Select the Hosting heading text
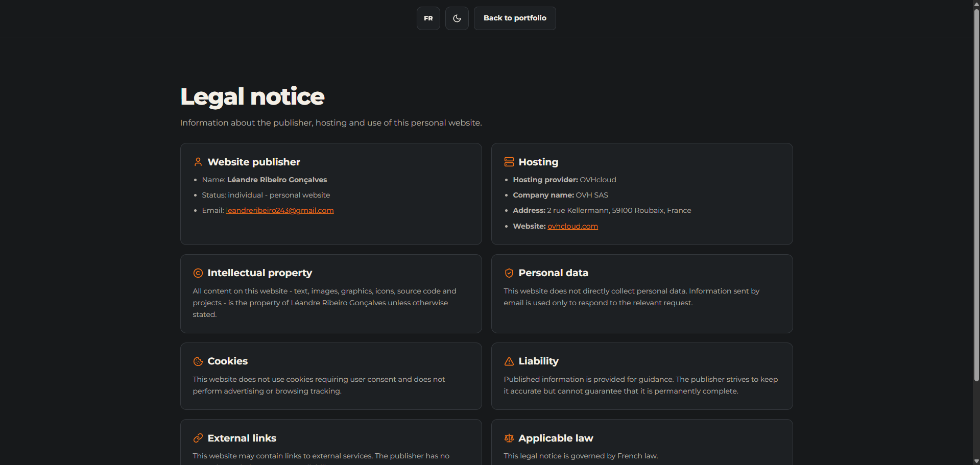The height and width of the screenshot is (465, 980). [538, 162]
